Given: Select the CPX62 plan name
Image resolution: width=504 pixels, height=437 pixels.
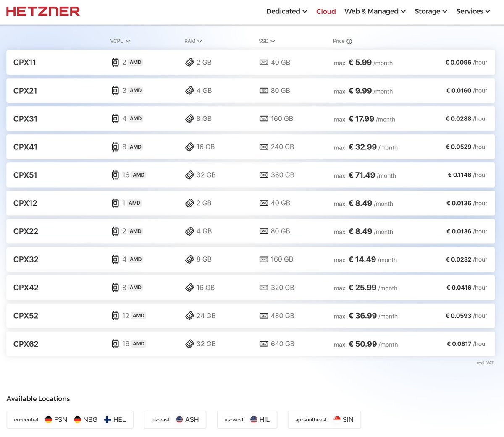Looking at the screenshot, I should [x=26, y=344].
